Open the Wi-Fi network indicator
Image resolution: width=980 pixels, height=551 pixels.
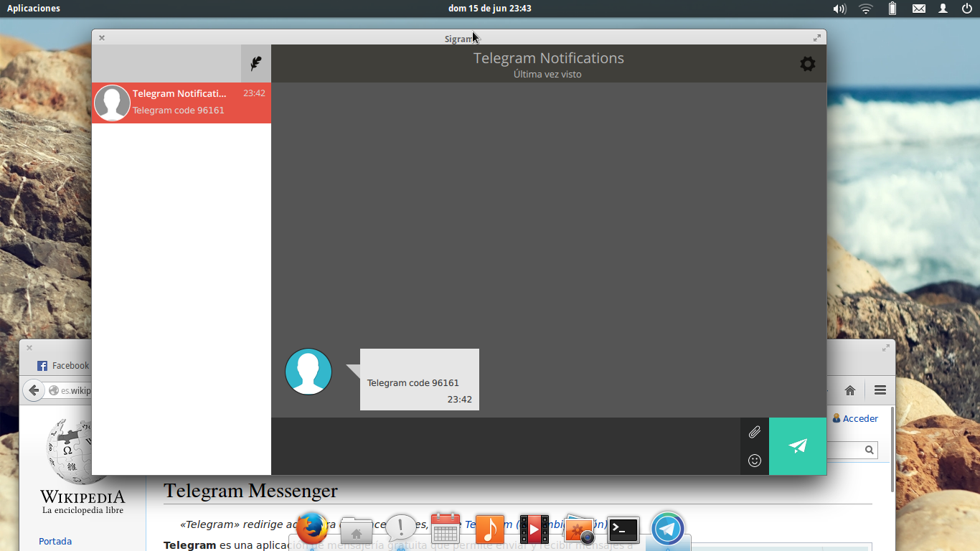tap(866, 9)
